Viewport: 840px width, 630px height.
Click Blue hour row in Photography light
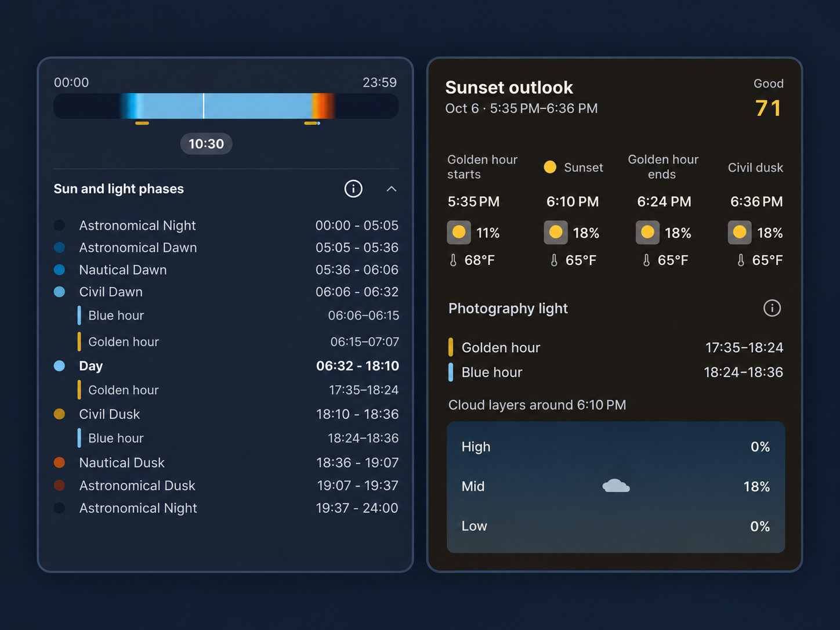point(616,372)
